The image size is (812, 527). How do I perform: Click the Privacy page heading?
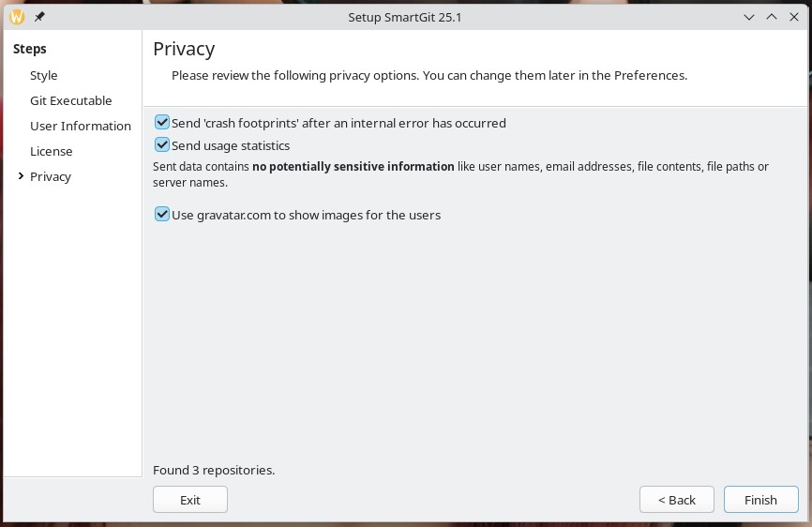coord(184,49)
